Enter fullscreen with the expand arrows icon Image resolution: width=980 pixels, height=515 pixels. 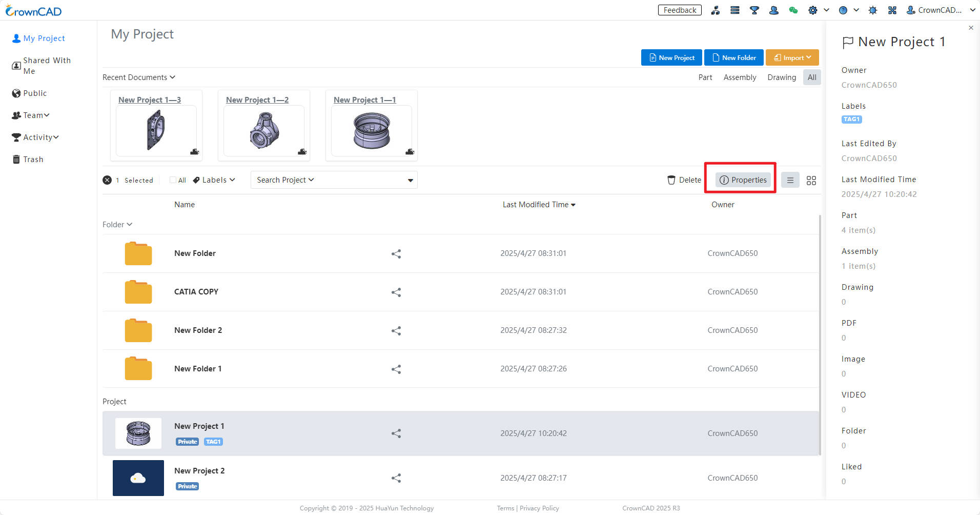click(892, 10)
